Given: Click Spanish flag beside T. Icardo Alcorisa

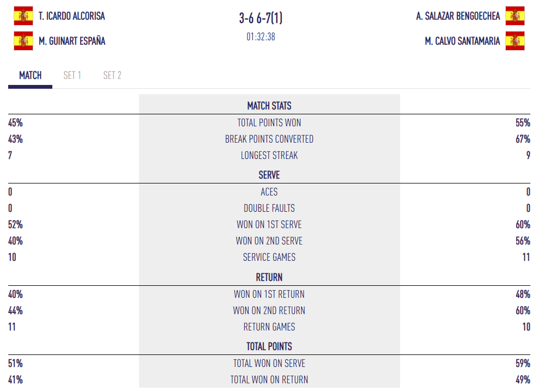Looking at the screenshot, I should pos(23,16).
